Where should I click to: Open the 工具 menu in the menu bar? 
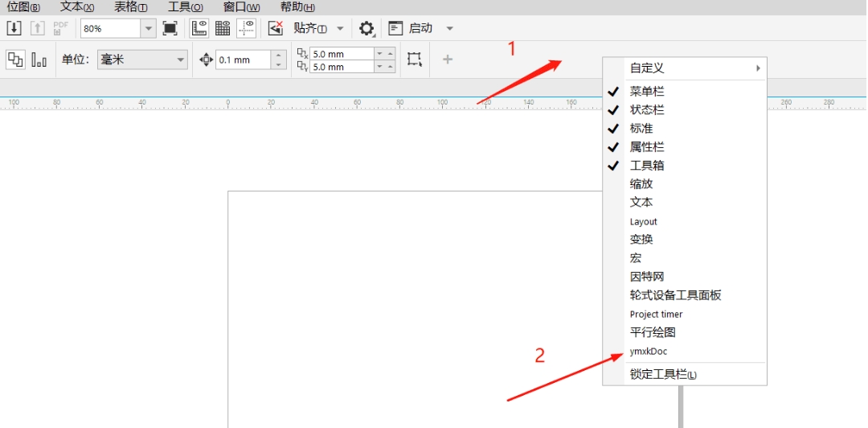click(x=185, y=7)
